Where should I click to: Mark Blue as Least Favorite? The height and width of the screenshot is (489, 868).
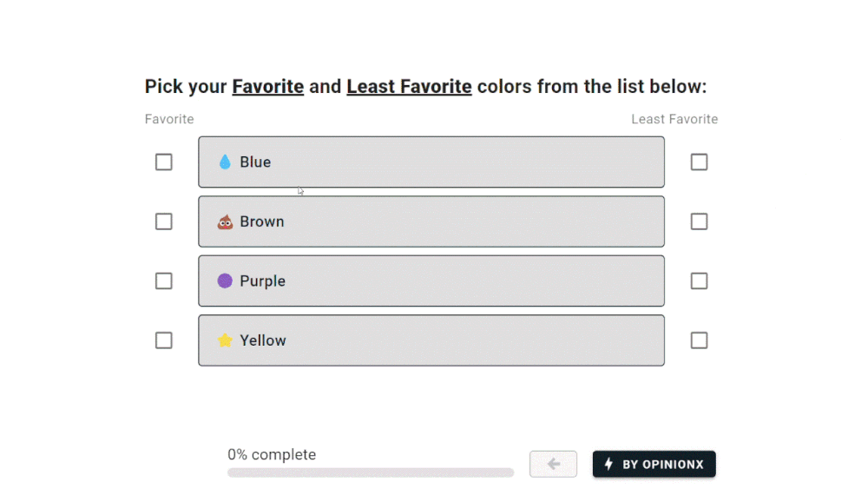[x=699, y=162]
